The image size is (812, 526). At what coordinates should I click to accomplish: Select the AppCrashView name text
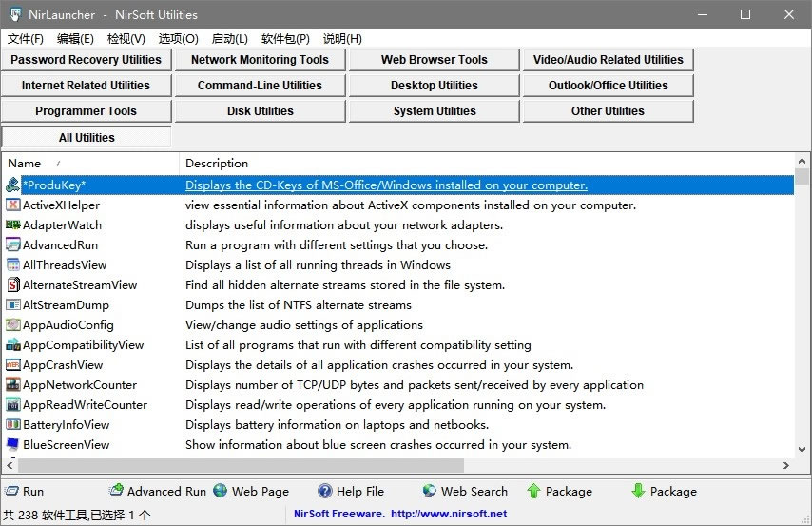tap(63, 365)
